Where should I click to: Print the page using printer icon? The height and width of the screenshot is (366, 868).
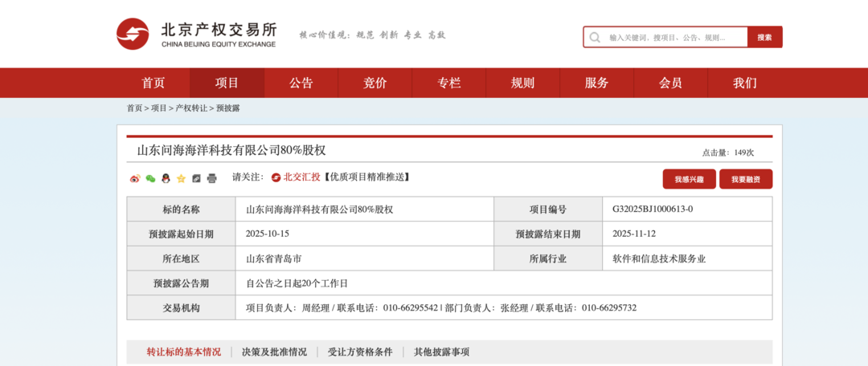pos(211,178)
